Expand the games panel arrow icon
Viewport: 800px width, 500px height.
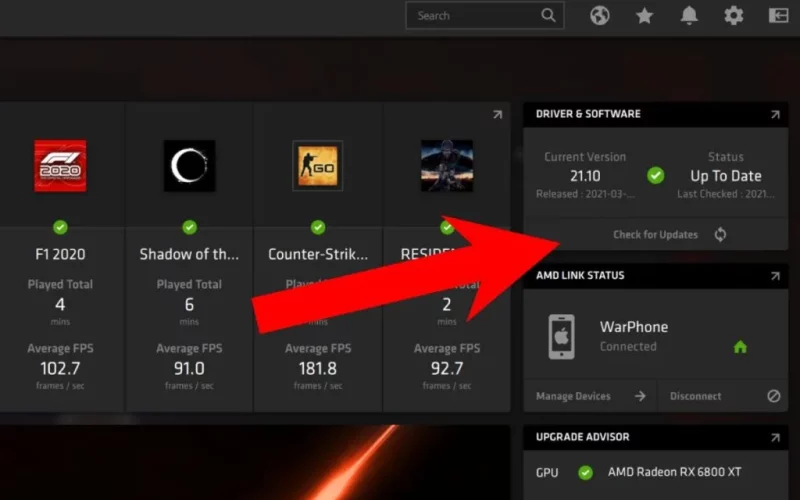pos(497,115)
